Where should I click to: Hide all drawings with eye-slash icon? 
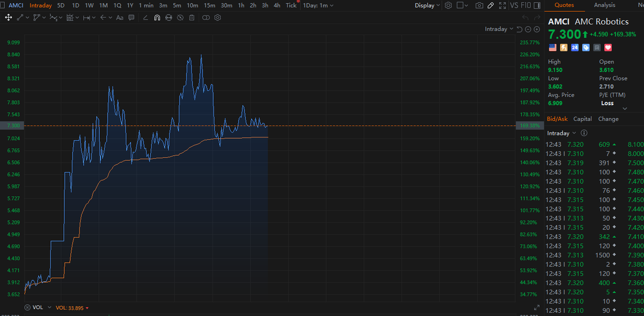[x=180, y=17]
